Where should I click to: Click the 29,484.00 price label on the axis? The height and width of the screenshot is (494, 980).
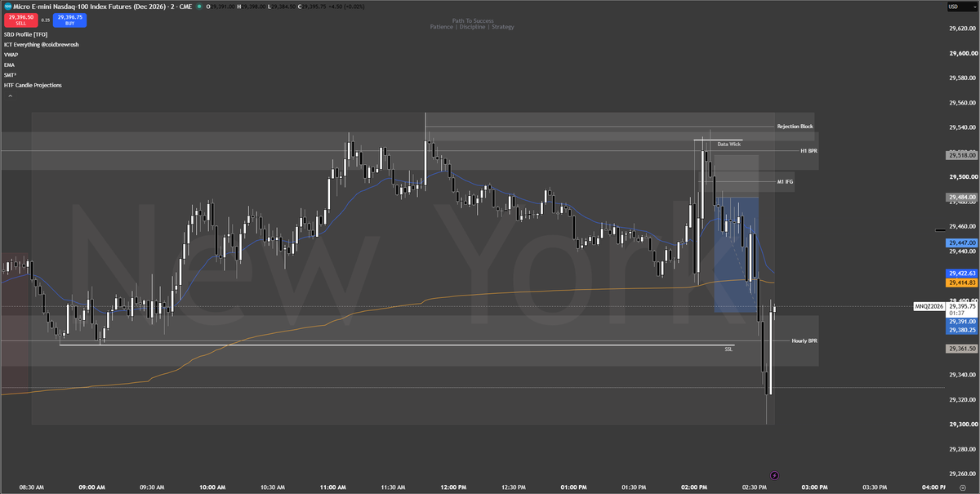pyautogui.click(x=962, y=198)
